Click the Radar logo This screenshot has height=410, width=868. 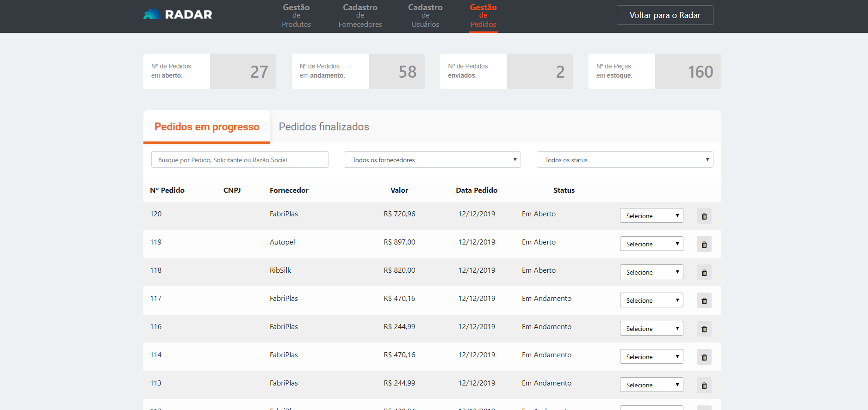coord(178,15)
